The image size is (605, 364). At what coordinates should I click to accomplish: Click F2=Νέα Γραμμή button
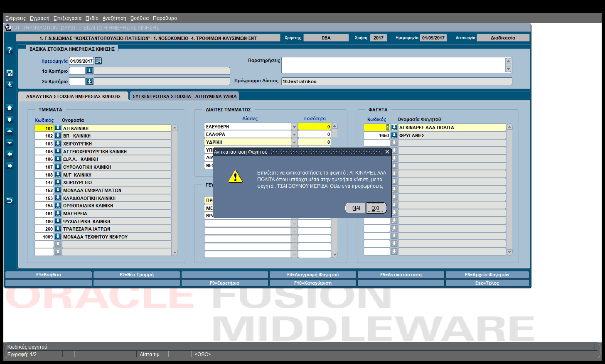click(x=137, y=275)
